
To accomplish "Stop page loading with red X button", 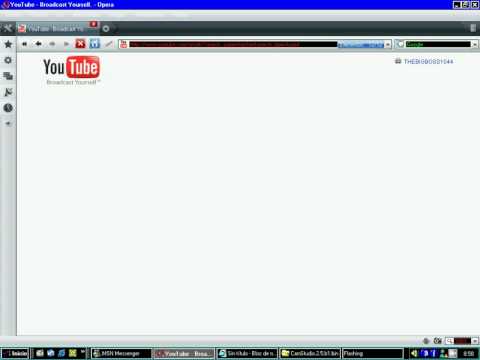I will (x=80, y=44).
